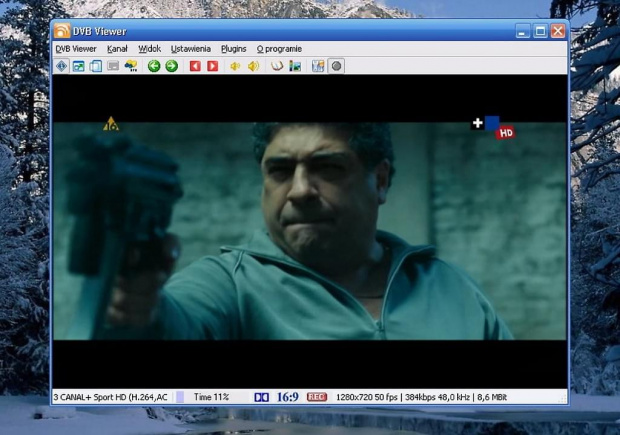Minimize the DVB Viewer window
This screenshot has width=620, height=435.
point(523,31)
